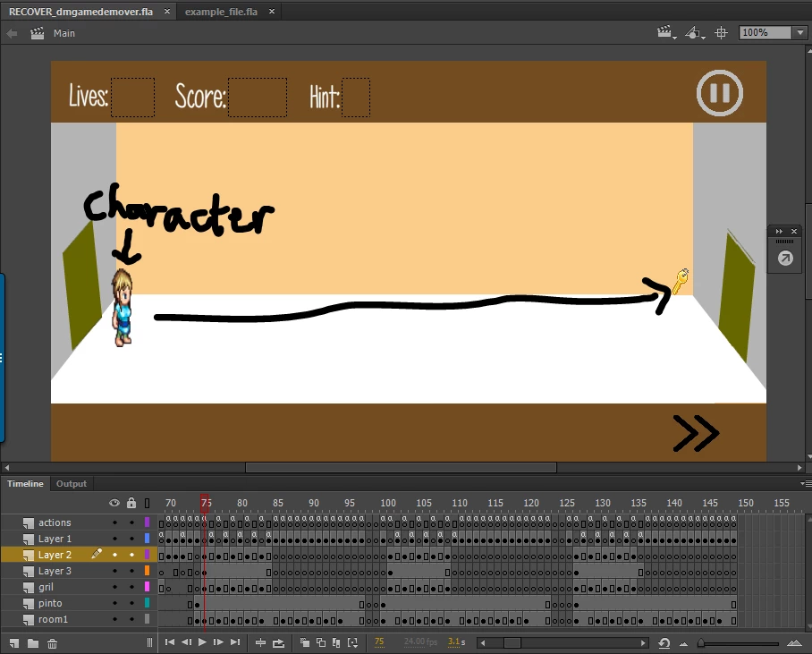Toggle the Loop playback icon

point(279,642)
